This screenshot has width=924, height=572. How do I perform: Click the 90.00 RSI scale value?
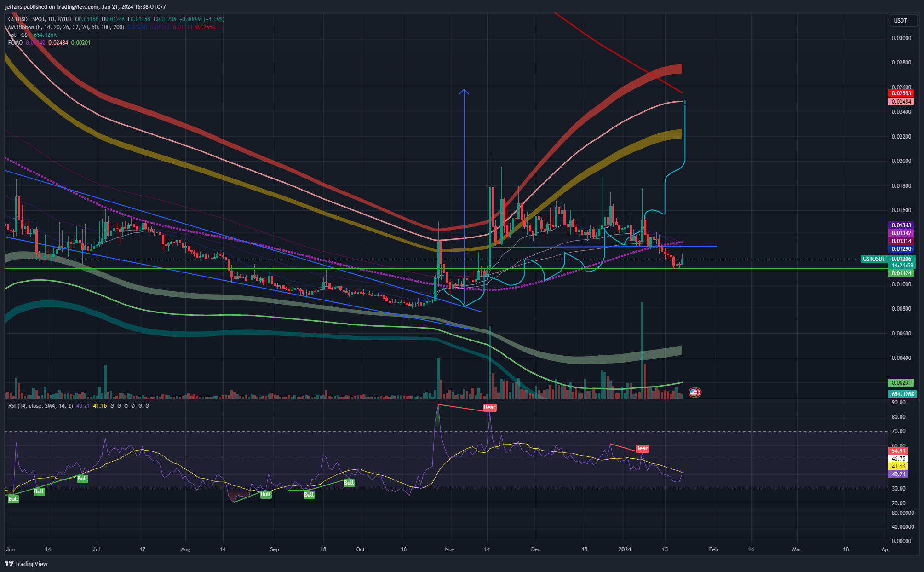[x=898, y=403]
